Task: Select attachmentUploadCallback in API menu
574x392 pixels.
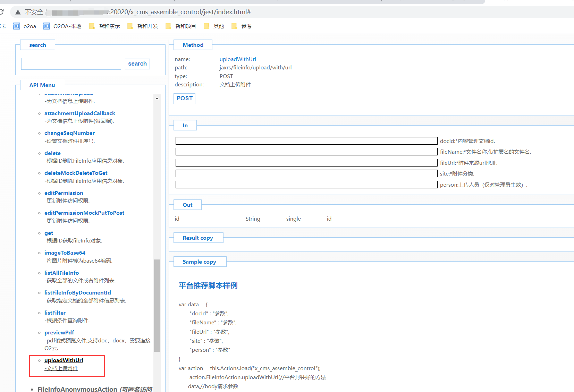Action: (x=79, y=113)
